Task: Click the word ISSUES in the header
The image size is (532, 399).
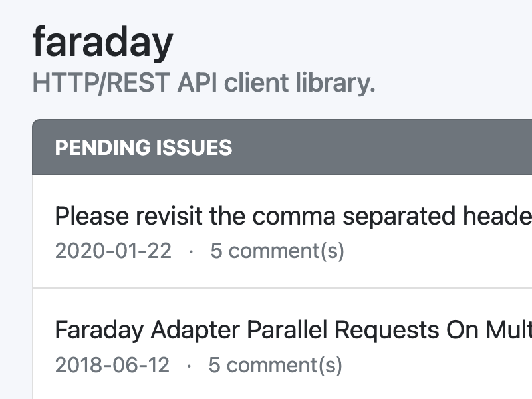Action: point(194,148)
